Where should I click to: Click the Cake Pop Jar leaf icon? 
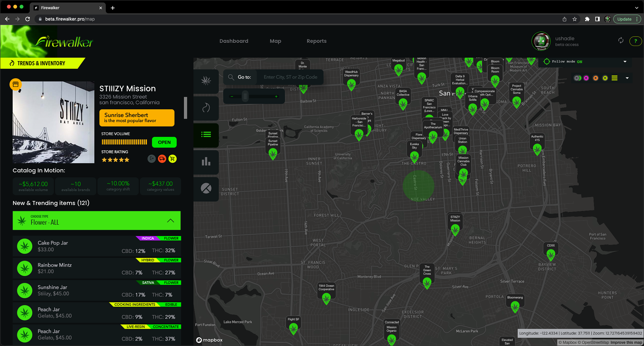coord(25,246)
